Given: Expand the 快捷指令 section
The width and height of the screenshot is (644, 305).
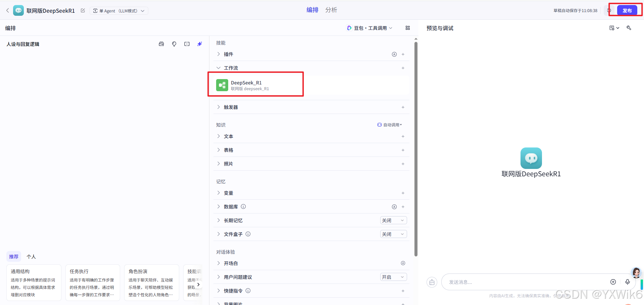Looking at the screenshot, I should (x=218, y=291).
